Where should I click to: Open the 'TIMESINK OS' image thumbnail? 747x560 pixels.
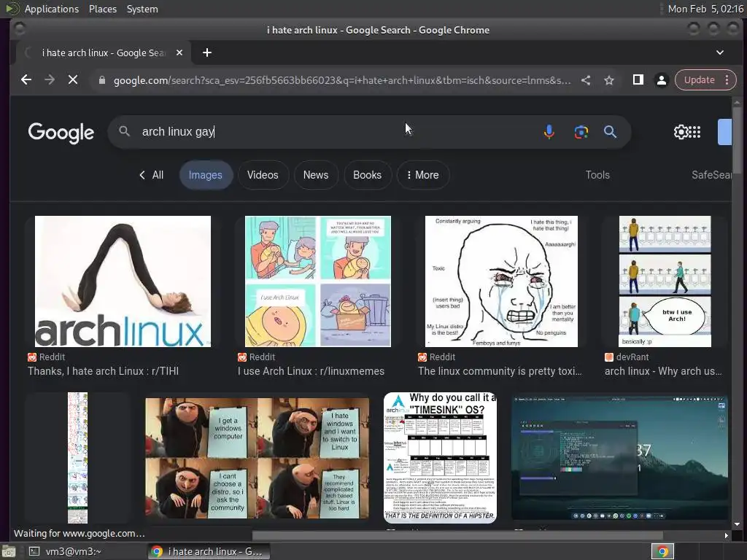coord(440,458)
